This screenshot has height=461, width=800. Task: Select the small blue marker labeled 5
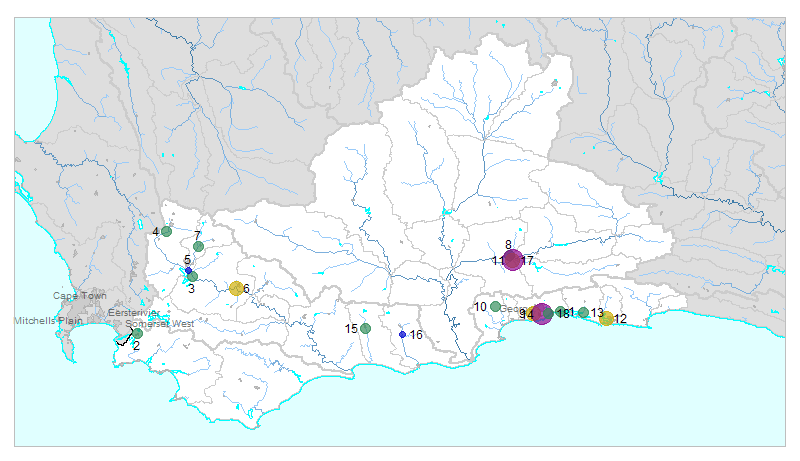tap(188, 271)
